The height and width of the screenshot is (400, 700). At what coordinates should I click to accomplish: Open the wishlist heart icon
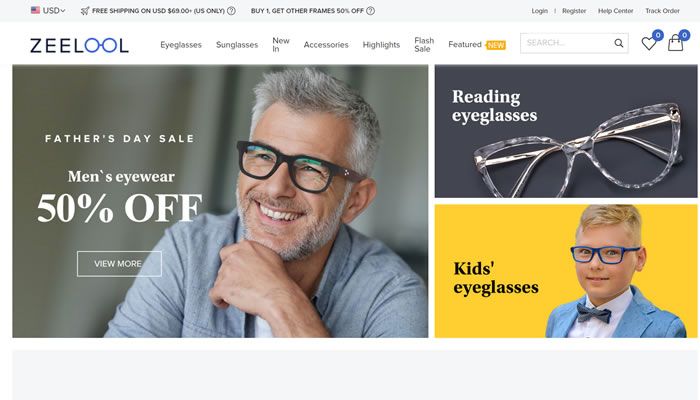tap(648, 43)
